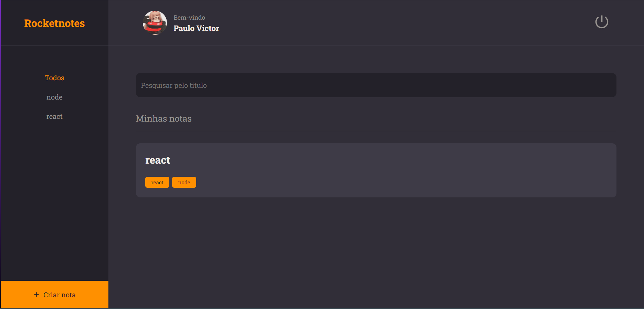The image size is (644, 309).
Task: Click the Pesquisar pelo título search field
Action: [375, 85]
